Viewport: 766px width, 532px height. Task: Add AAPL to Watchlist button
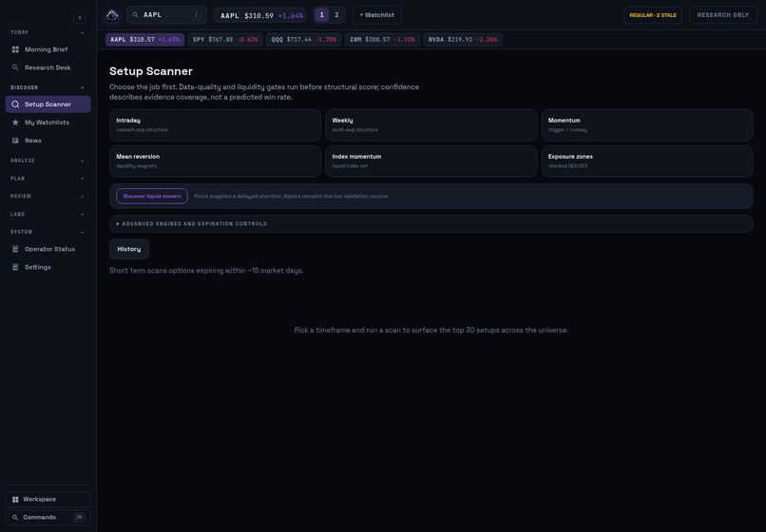[376, 15]
